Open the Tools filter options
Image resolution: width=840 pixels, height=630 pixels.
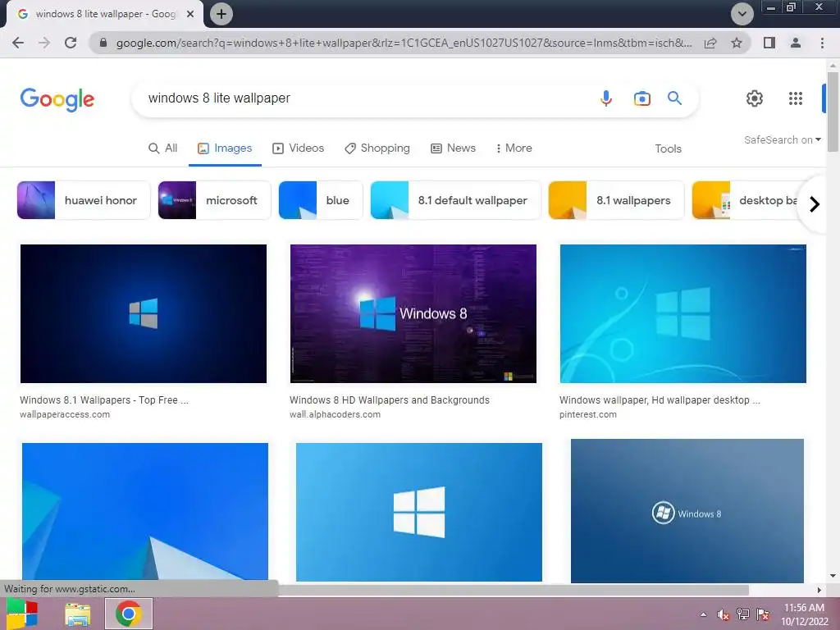click(668, 149)
